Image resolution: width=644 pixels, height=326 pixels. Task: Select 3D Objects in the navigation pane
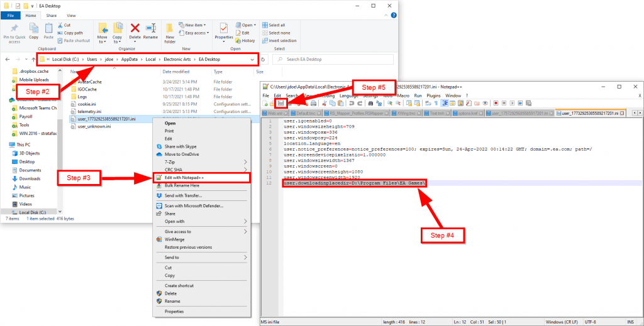(30, 153)
